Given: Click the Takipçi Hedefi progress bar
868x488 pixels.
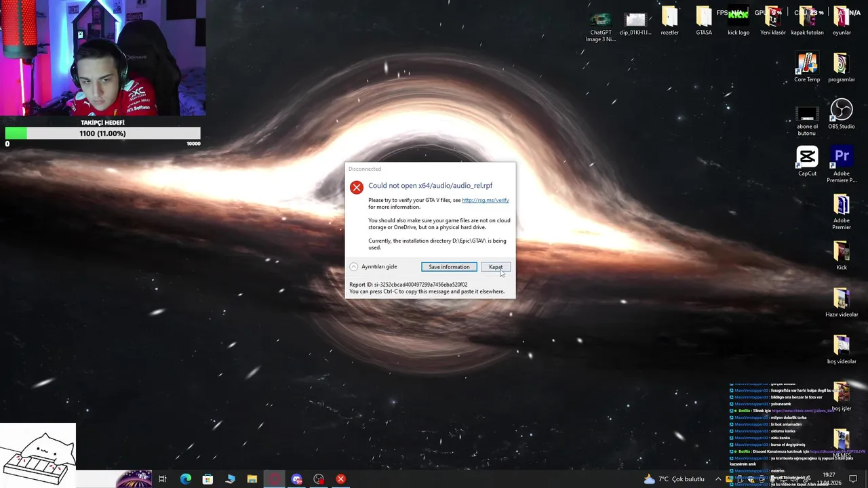Looking at the screenshot, I should [103, 134].
